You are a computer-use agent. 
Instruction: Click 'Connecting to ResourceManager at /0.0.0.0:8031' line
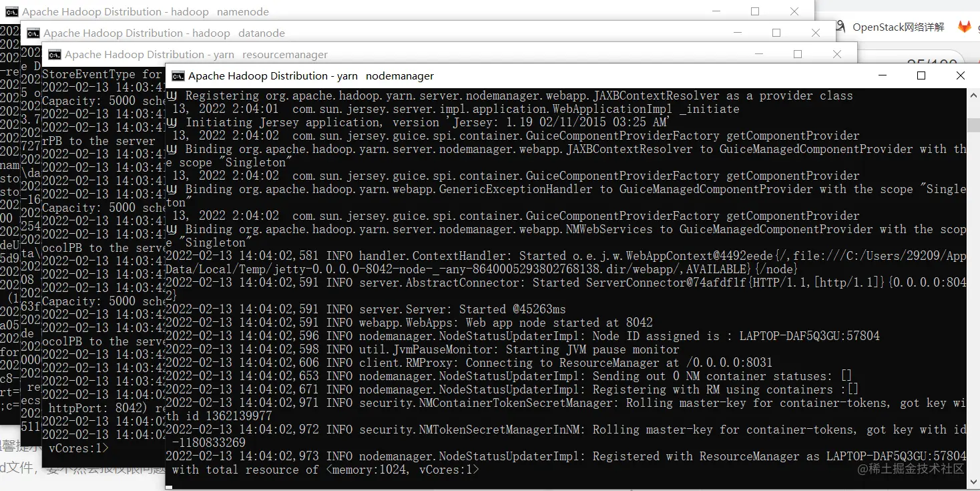[x=469, y=363]
